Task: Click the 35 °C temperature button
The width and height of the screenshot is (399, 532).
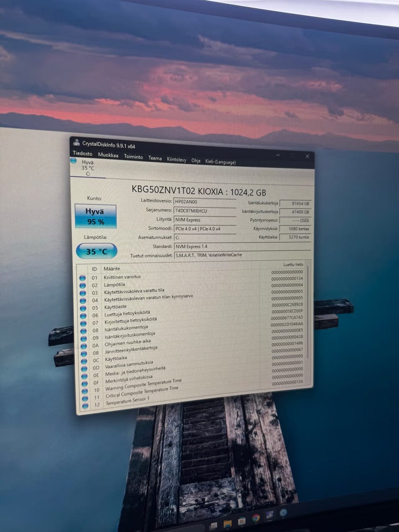Action: (96, 251)
